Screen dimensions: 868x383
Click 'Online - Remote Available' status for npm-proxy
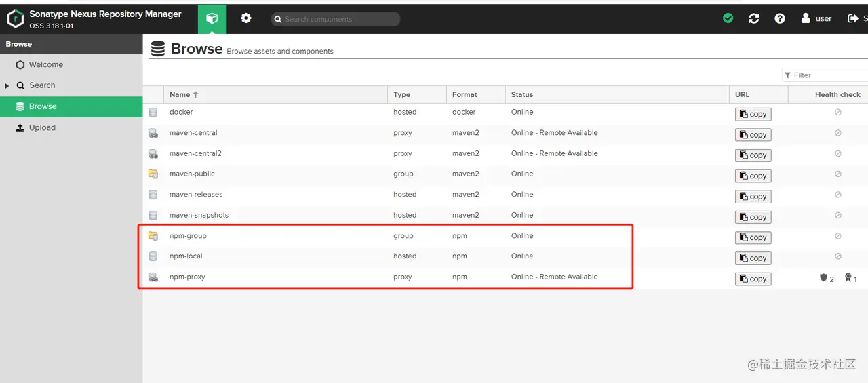tap(555, 277)
